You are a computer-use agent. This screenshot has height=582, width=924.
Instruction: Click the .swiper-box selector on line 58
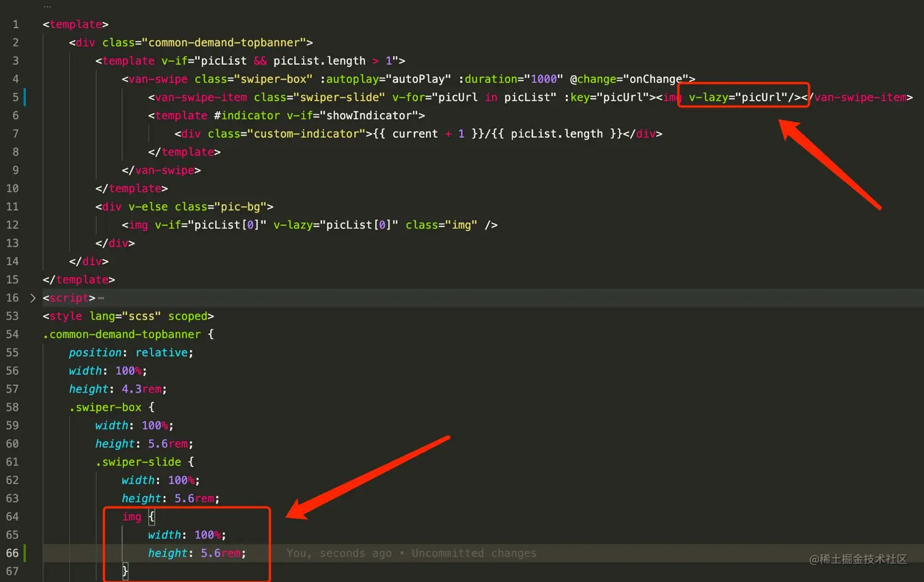(x=105, y=407)
